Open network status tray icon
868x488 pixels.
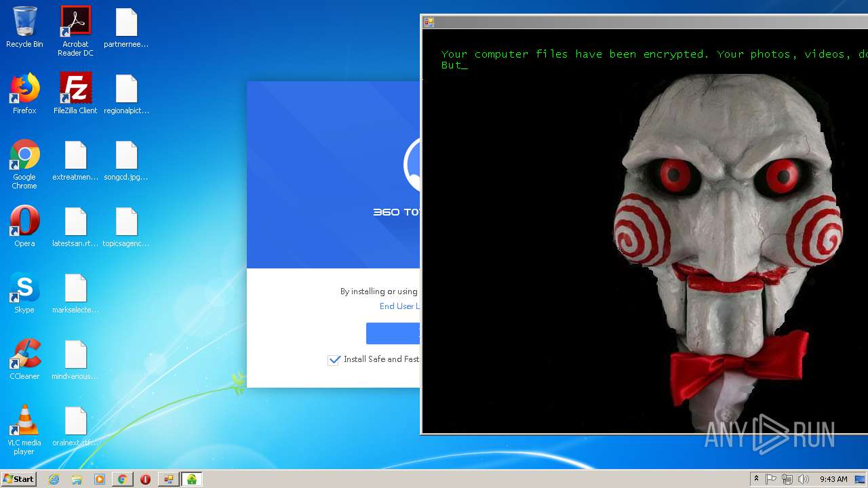pos(787,479)
